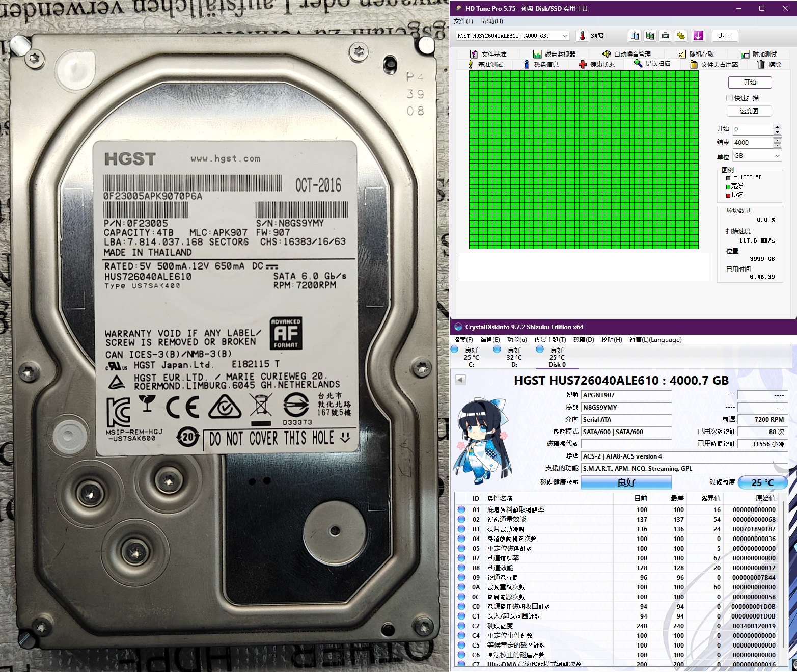
Task: Click the serial number field N8GS9YMY
Action: [x=626, y=408]
